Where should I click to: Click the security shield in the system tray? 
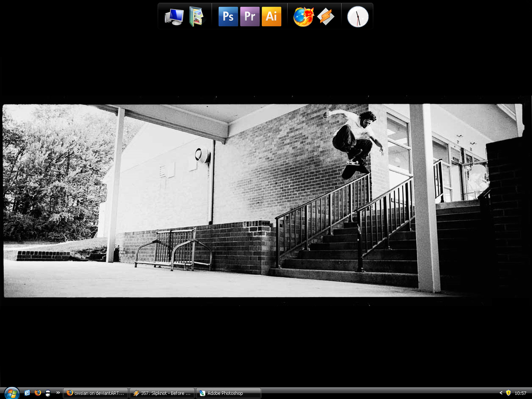(x=508, y=393)
